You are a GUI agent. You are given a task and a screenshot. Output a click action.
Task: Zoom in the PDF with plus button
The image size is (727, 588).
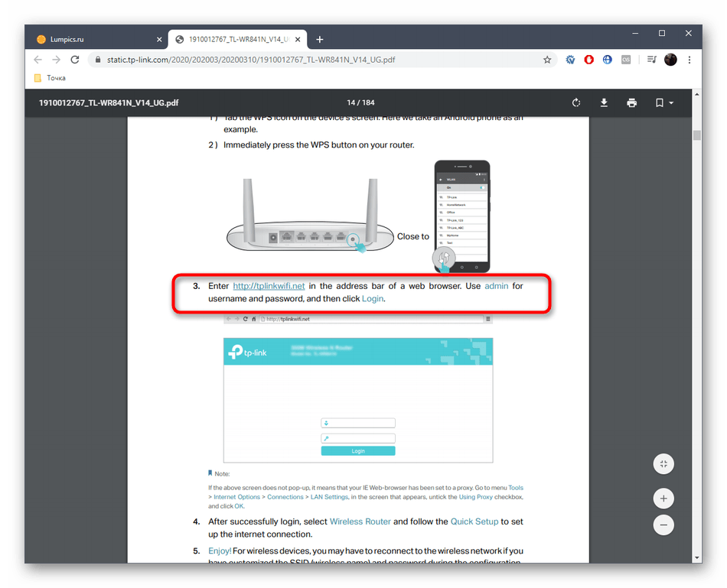tap(663, 499)
